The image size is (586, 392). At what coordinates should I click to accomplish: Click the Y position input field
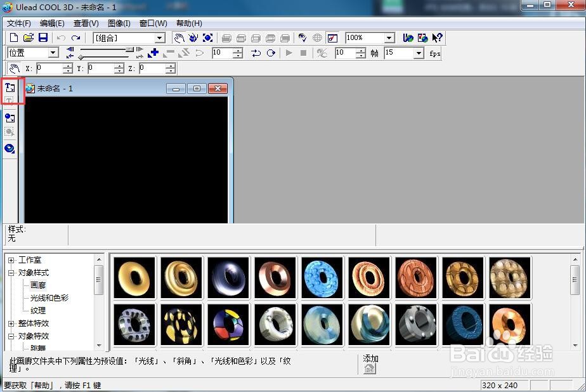pyautogui.click(x=101, y=68)
